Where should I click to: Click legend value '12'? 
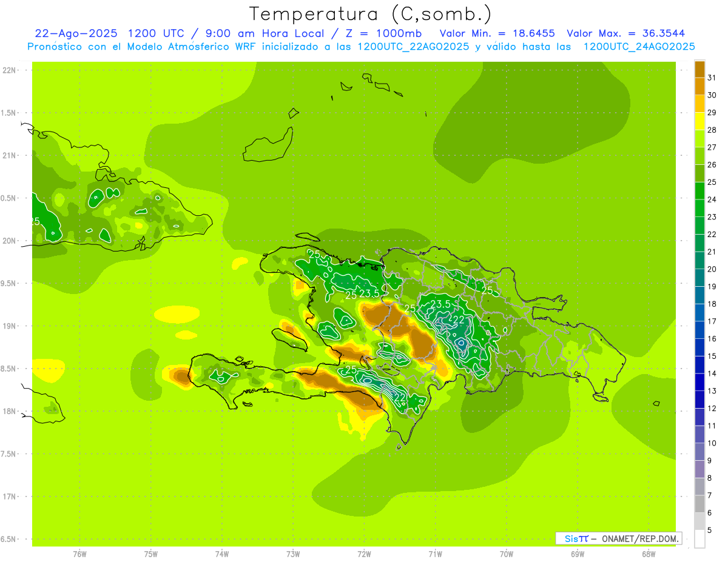pyautogui.click(x=712, y=408)
